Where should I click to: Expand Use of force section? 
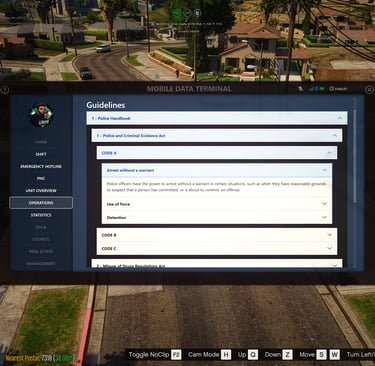point(217,204)
